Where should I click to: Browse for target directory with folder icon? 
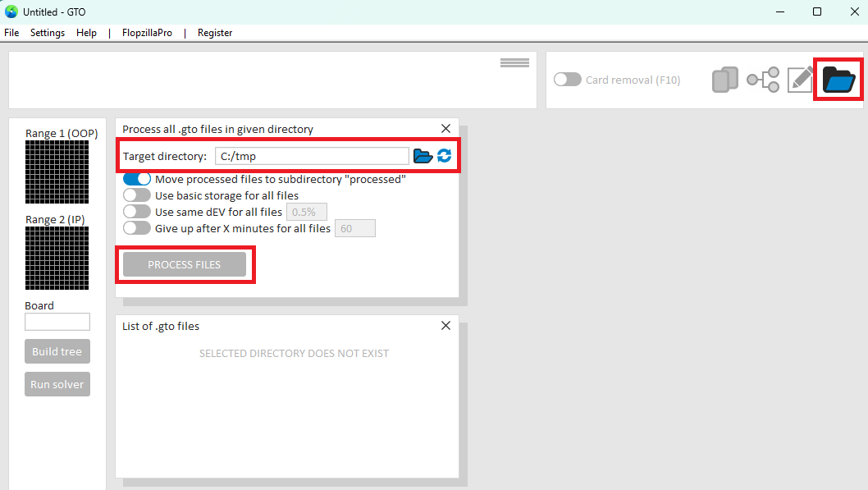click(423, 156)
